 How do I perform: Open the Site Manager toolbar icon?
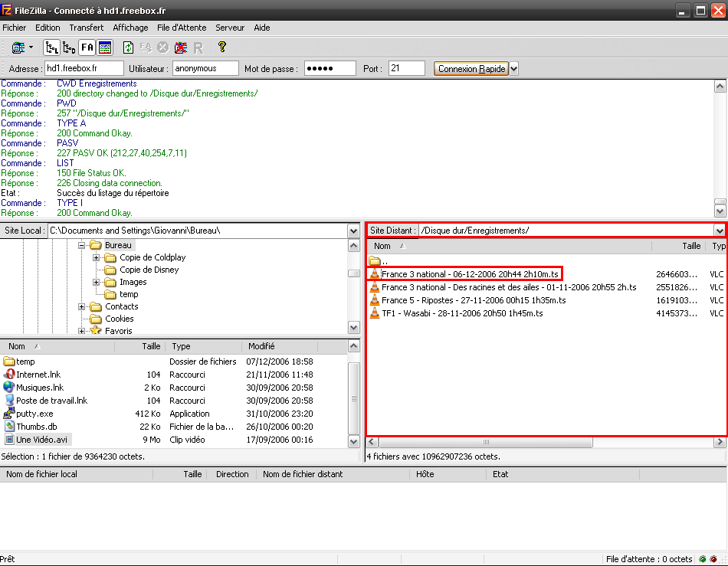tap(18, 47)
